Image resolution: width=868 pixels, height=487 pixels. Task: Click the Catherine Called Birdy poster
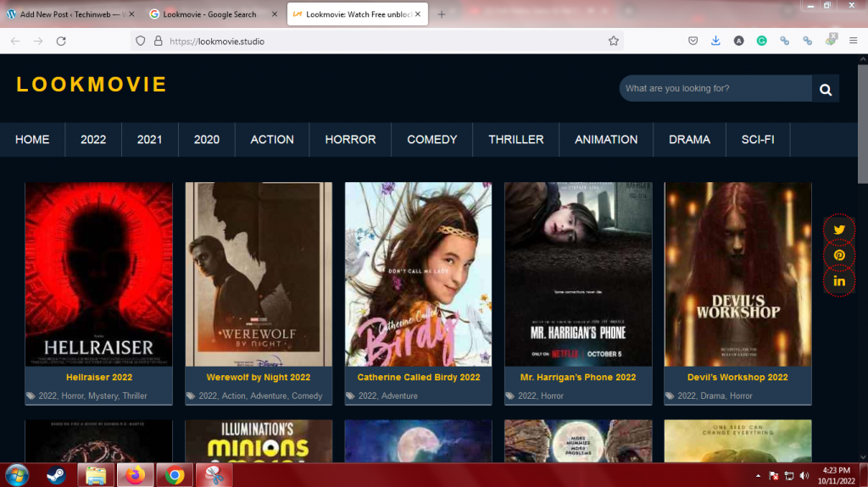click(x=418, y=274)
